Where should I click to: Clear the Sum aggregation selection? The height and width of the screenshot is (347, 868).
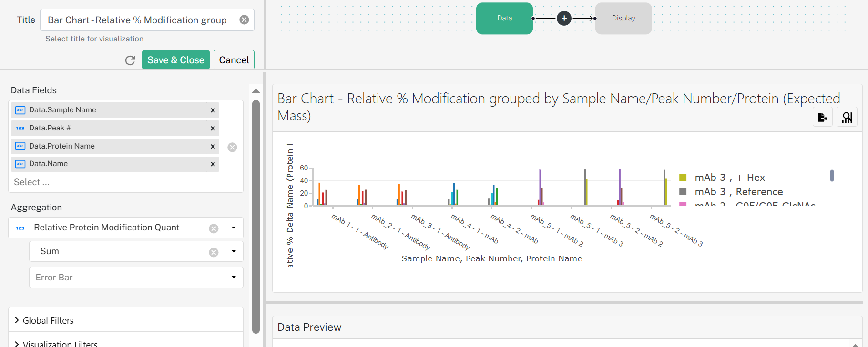click(x=214, y=252)
